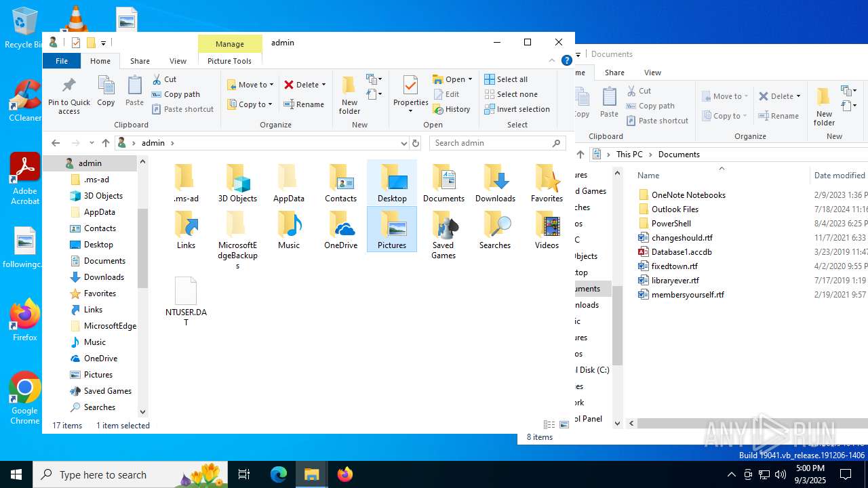868x488 pixels.
Task: Select the Saved Games folder in file pane
Action: tap(443, 235)
